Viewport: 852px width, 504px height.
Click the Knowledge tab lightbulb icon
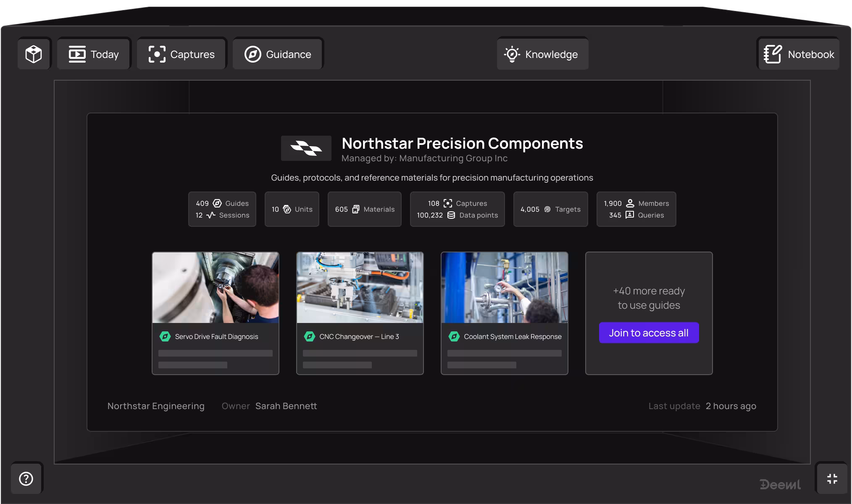[x=512, y=54]
